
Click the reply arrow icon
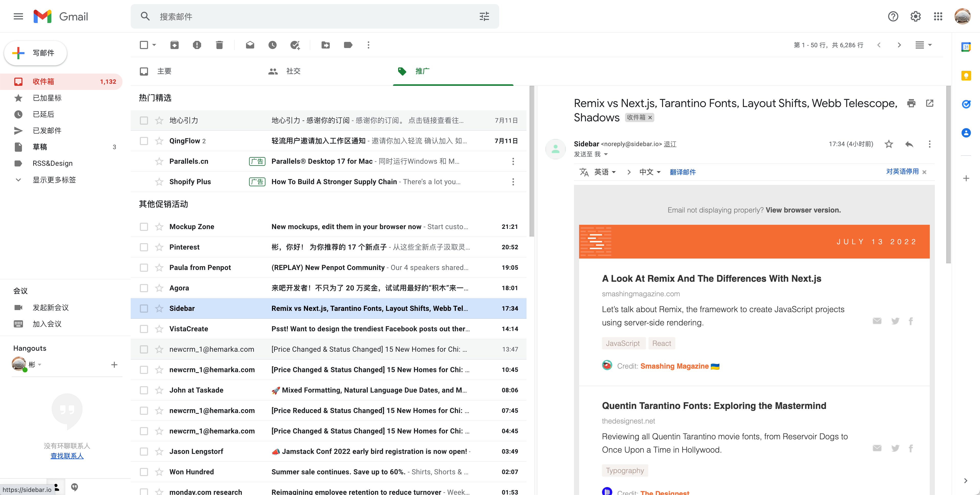click(x=909, y=144)
